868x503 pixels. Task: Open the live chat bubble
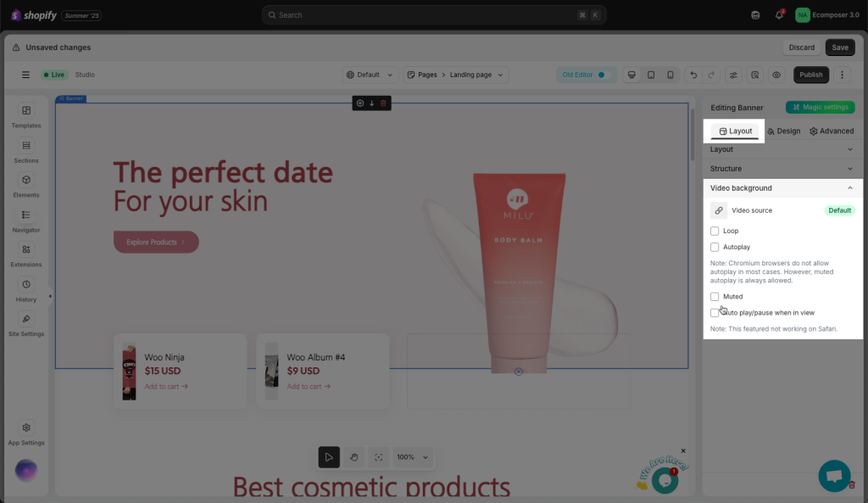coord(834,476)
